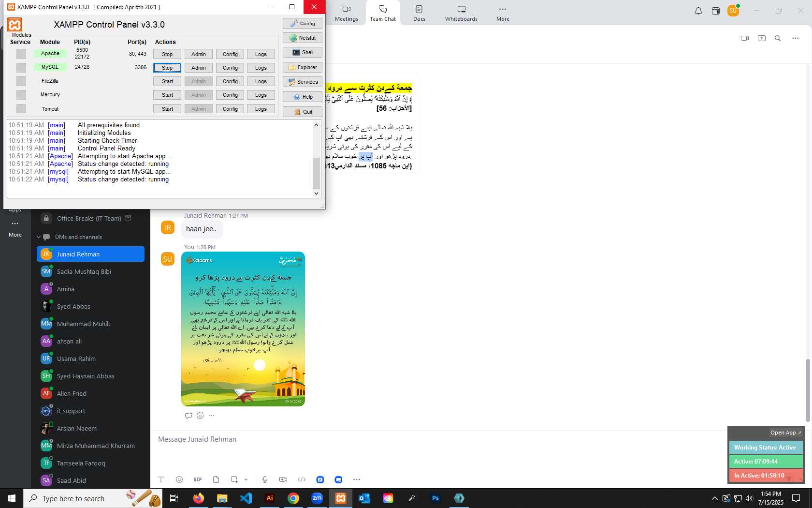Open XAMPP Explorer
812x508 pixels.
pyautogui.click(x=302, y=67)
